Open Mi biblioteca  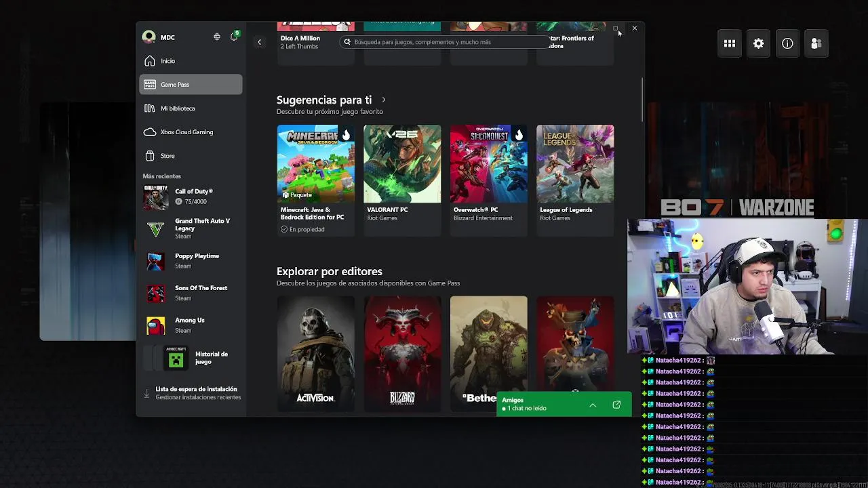point(191,108)
